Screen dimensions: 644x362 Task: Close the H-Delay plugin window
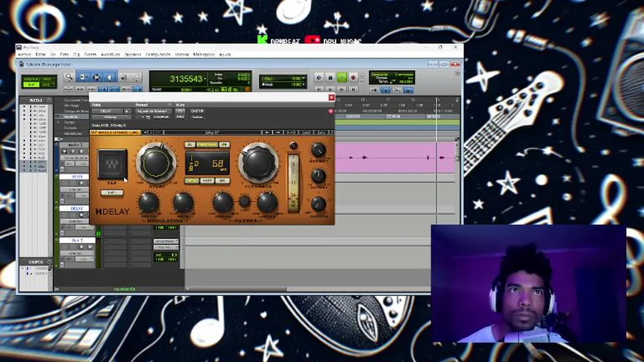tap(331, 98)
